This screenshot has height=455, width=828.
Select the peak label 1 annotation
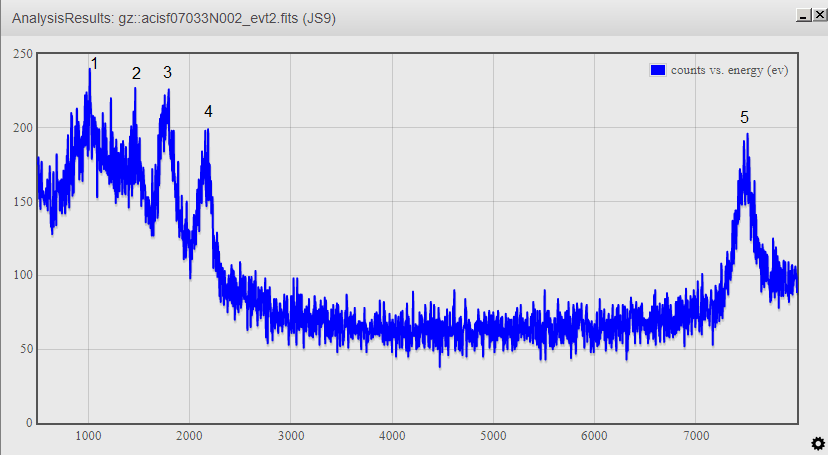[94, 64]
